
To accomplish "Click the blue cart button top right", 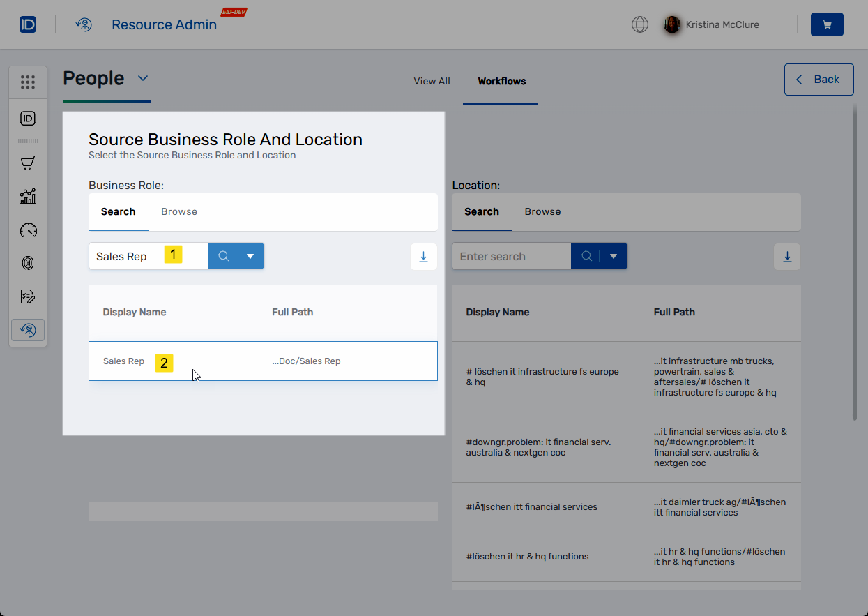I will tap(827, 24).
